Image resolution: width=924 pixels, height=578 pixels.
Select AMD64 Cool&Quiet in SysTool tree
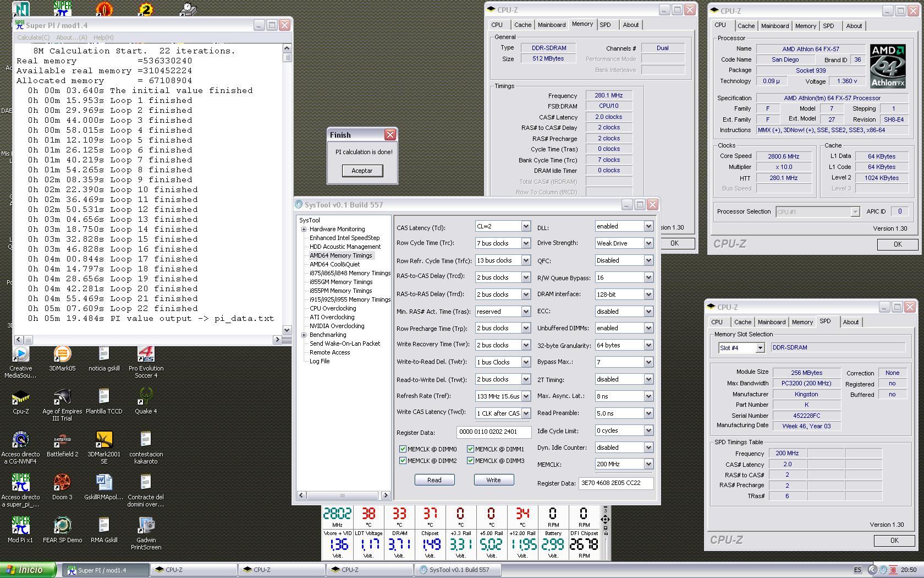tap(334, 264)
